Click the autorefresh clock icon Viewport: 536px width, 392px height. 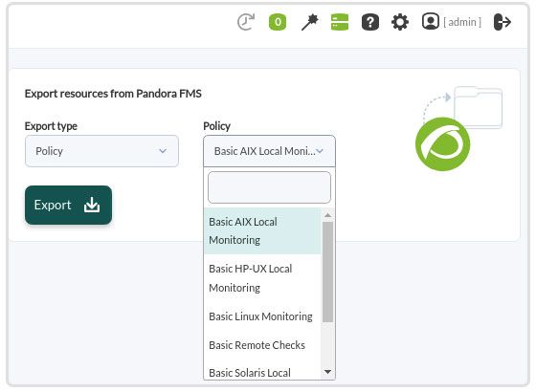coord(246,22)
